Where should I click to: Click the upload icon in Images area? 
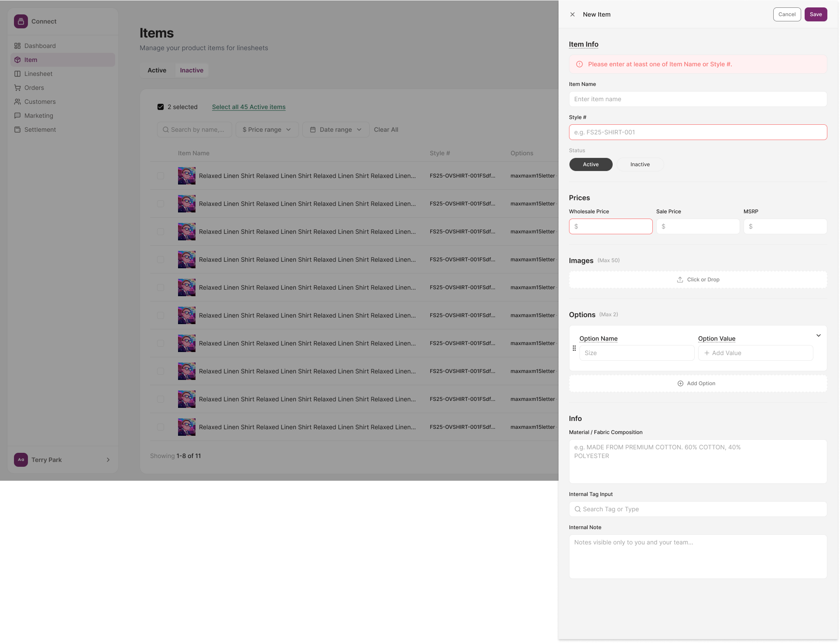coord(680,280)
